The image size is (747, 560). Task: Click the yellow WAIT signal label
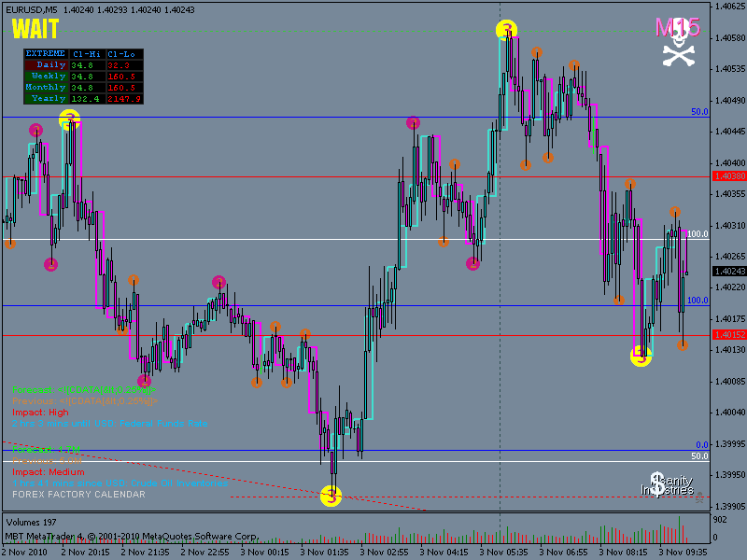coord(35,29)
